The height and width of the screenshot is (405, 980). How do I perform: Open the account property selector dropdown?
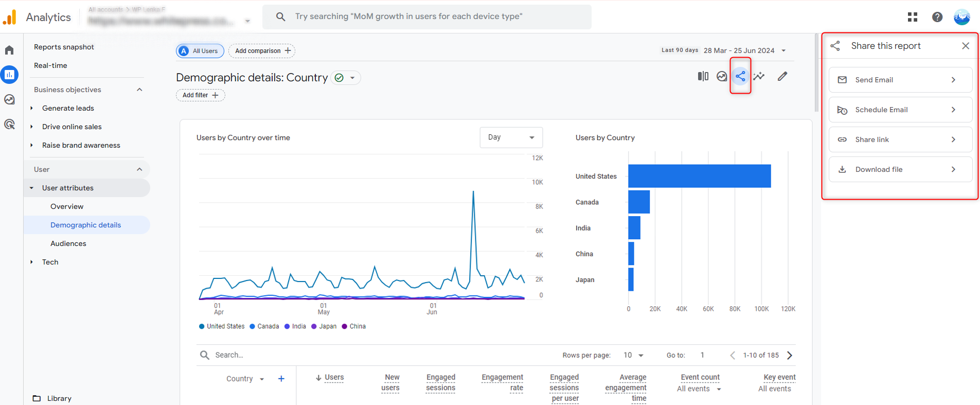(247, 21)
